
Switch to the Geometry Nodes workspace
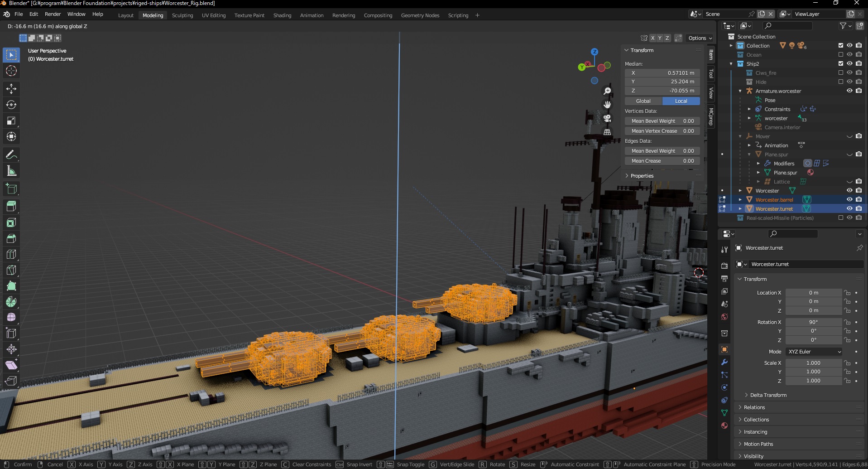pos(420,15)
